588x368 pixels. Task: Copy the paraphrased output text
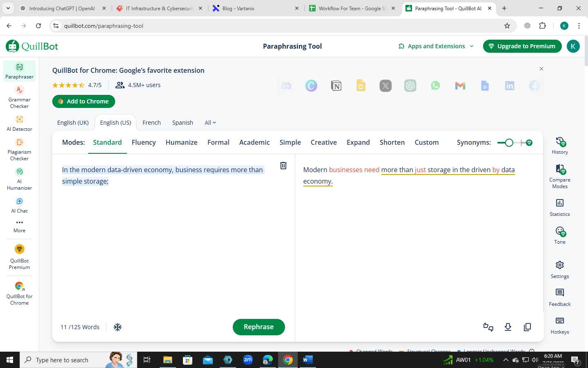[x=528, y=327]
